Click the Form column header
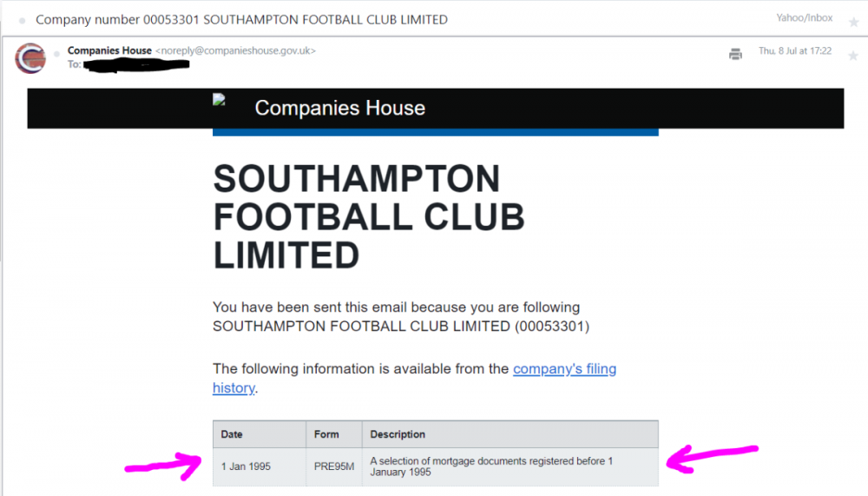Screen dimensions: 868x496 326,434
